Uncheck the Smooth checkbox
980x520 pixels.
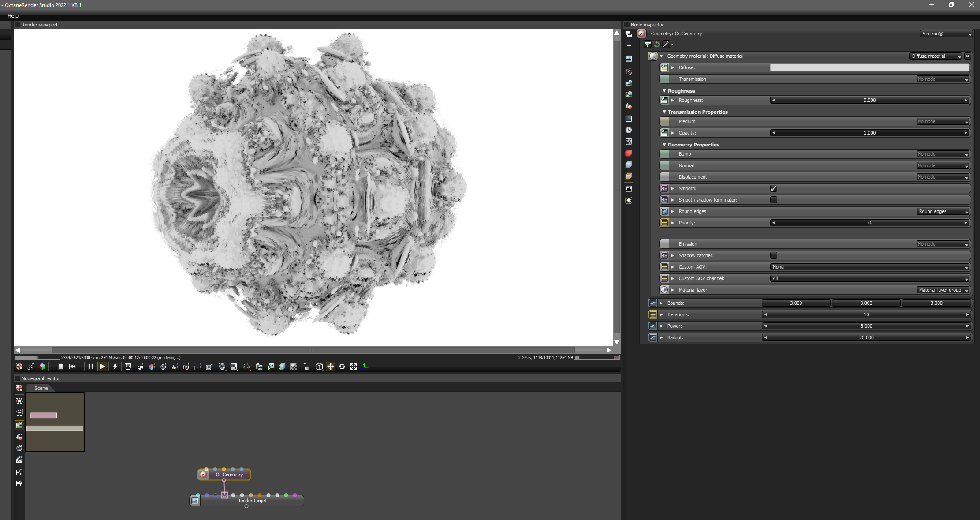click(773, 188)
